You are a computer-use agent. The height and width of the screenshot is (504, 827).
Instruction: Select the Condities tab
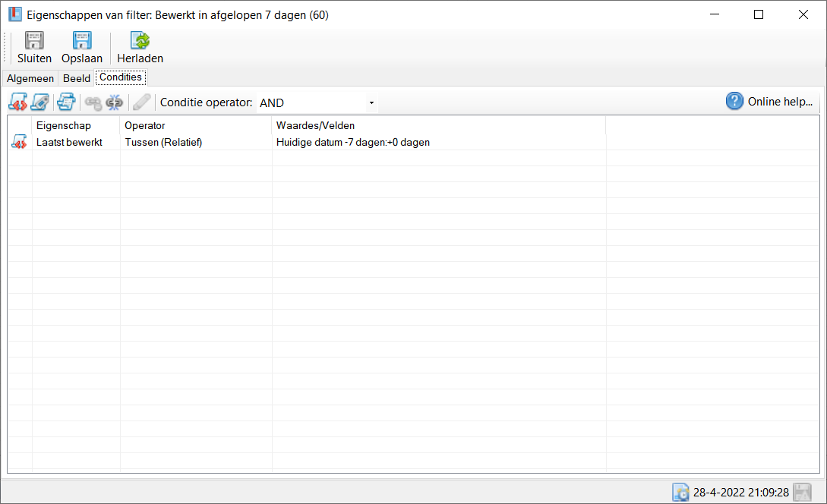[x=121, y=77]
